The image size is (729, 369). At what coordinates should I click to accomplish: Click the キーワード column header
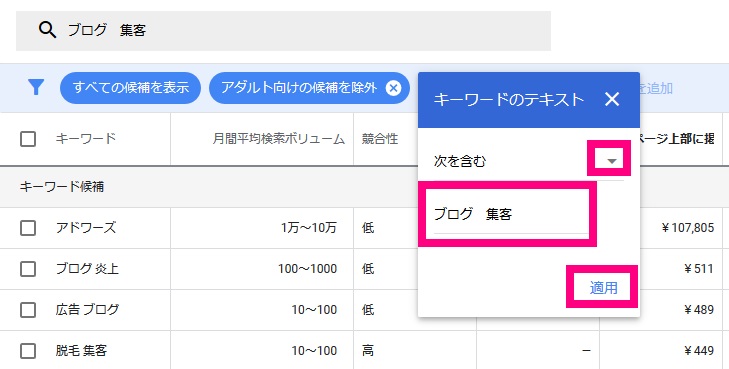86,138
